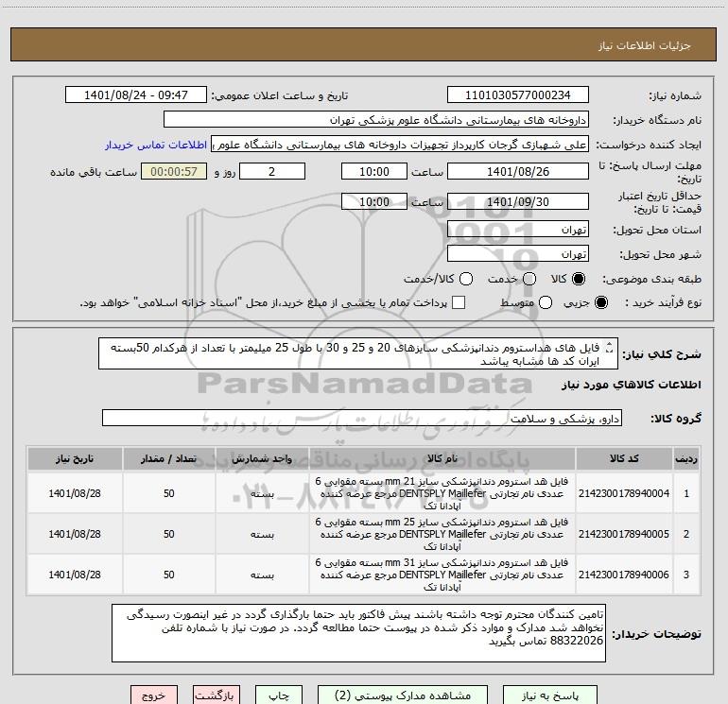Click the deadline time field beside 1401/08/26
The image size is (728, 704).
(x=374, y=171)
